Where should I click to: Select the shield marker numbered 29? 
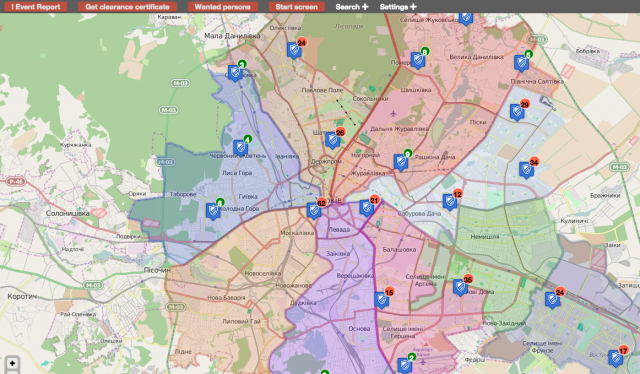(517, 112)
